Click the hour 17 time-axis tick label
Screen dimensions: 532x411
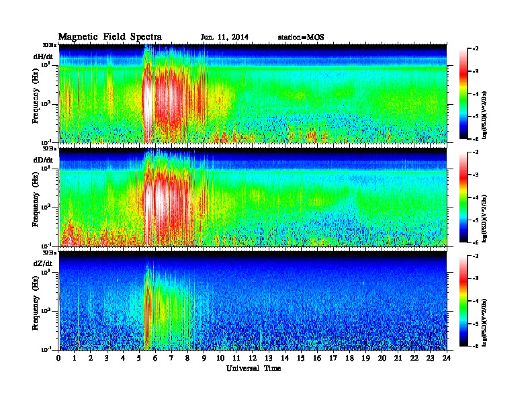tap(333, 358)
